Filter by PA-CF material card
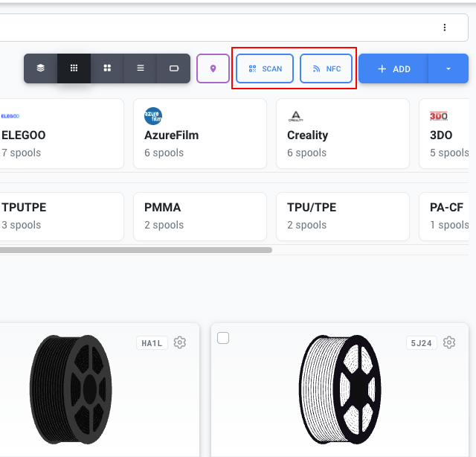476x457 pixels. click(x=444, y=217)
